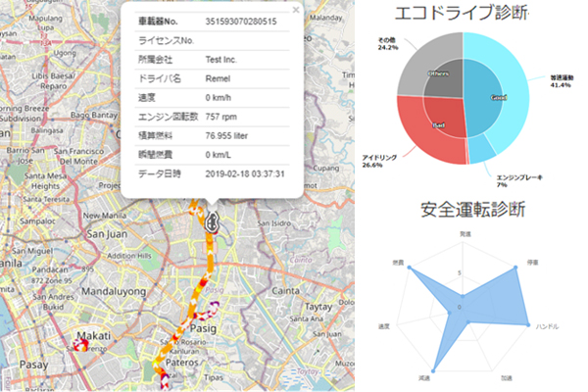This screenshot has height=392, width=588.
Task: Click the San Juan label on the map
Action: pos(107,234)
